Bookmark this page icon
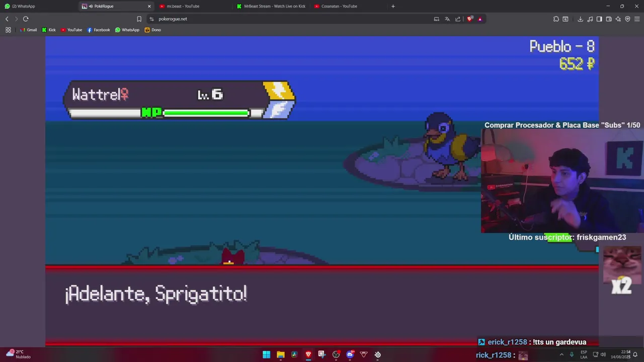The height and width of the screenshot is (362, 644). (139, 19)
